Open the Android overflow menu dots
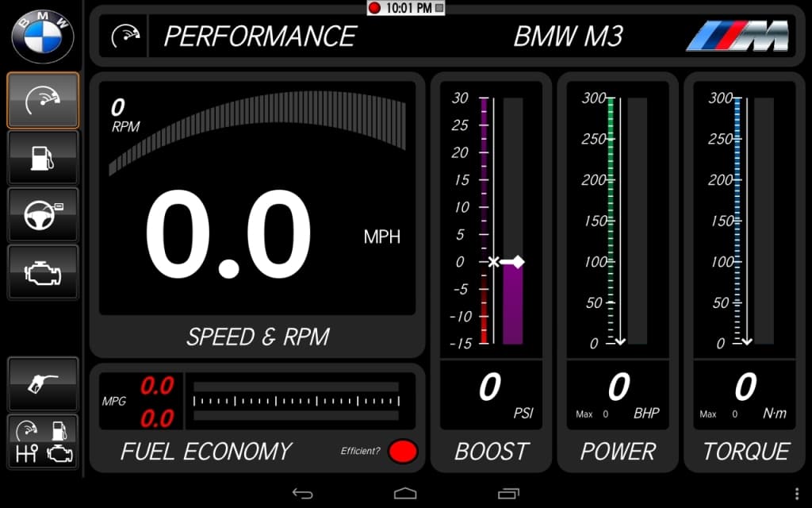This screenshot has width=812, height=508. coord(797,493)
